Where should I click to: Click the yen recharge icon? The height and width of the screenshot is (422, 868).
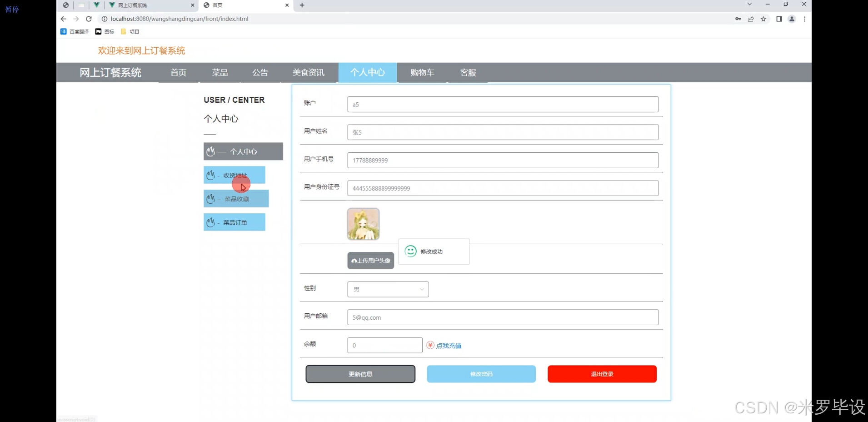(x=430, y=345)
